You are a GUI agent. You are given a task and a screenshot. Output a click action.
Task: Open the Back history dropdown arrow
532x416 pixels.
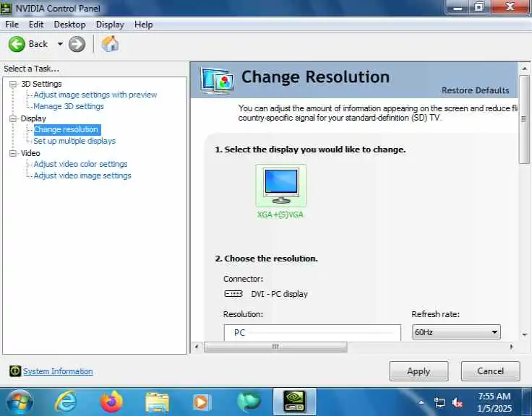pos(60,44)
